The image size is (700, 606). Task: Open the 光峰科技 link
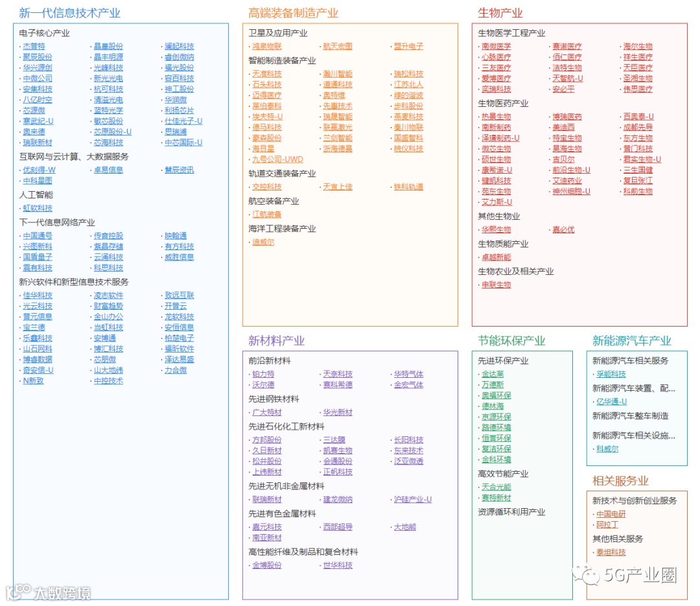108,68
